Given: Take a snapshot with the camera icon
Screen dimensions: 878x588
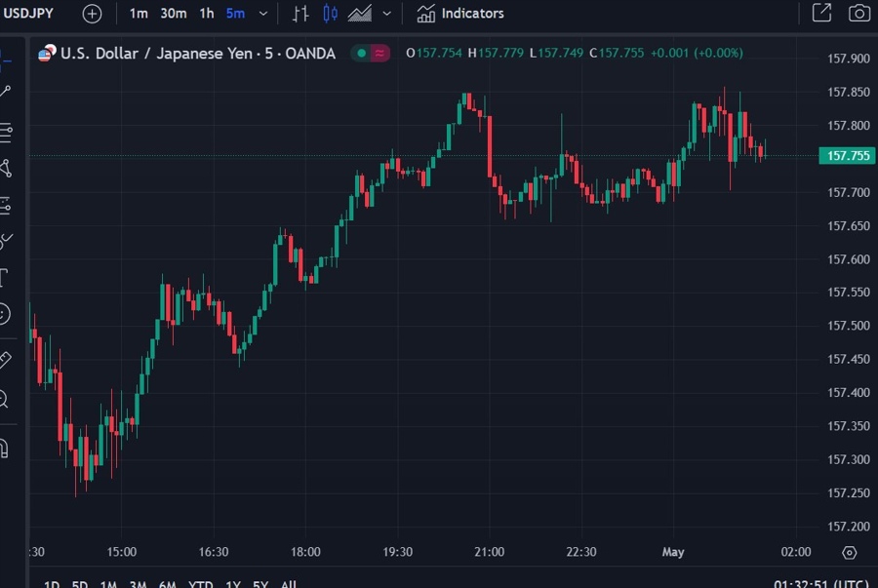Looking at the screenshot, I should [858, 13].
